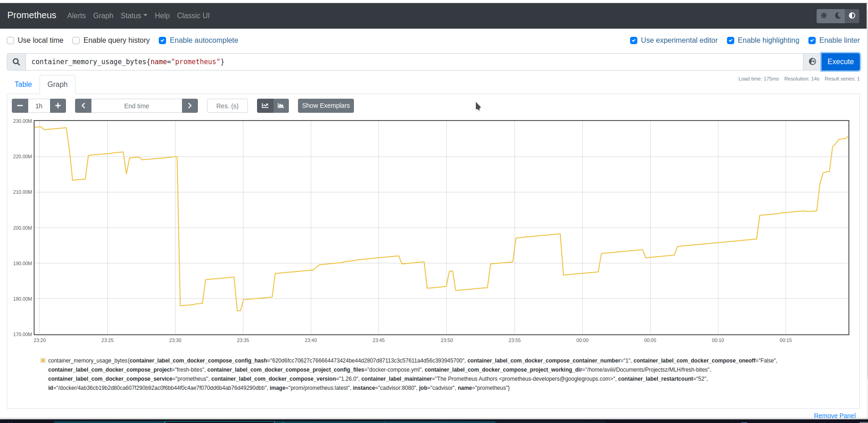868x423 pixels.
Task: Click the 1h range input field
Action: (x=39, y=106)
